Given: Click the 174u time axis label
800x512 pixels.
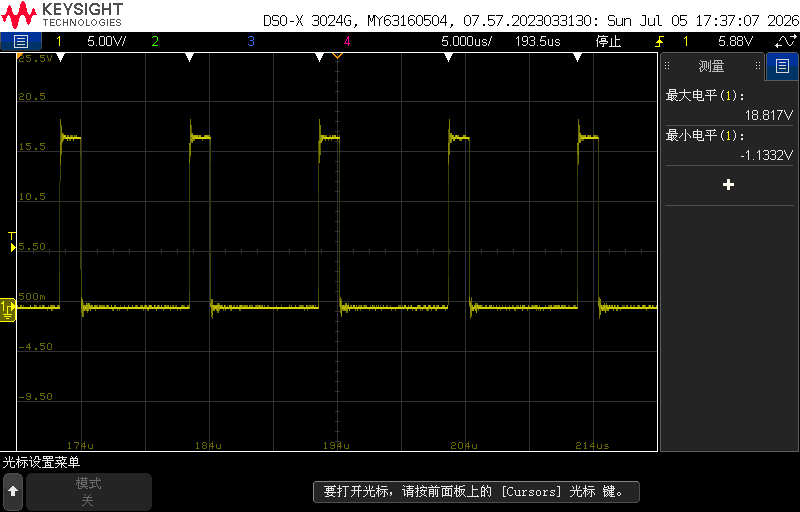Looking at the screenshot, I should 80,445.
